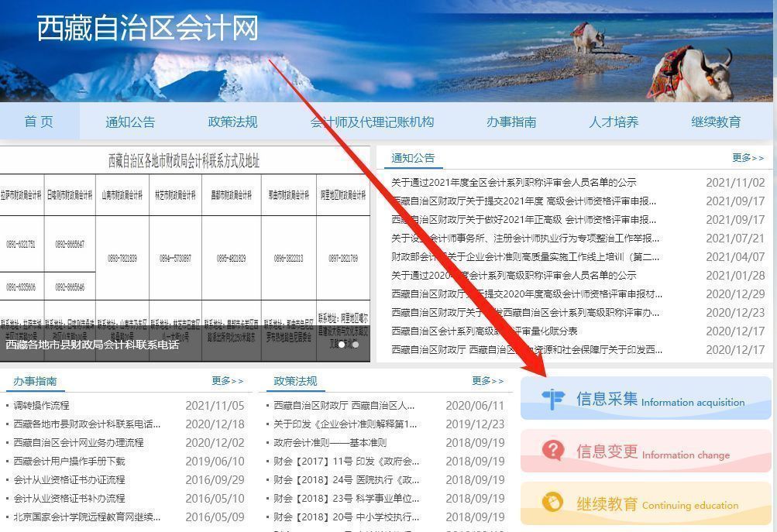Click the 西藏各地市财政局 contact table slide image
The image size is (777, 532).
click(174, 248)
